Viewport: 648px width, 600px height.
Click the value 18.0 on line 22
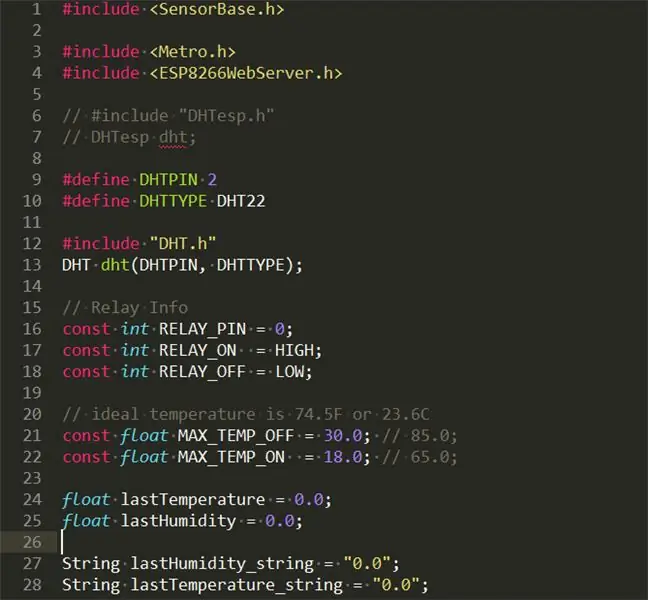point(343,457)
